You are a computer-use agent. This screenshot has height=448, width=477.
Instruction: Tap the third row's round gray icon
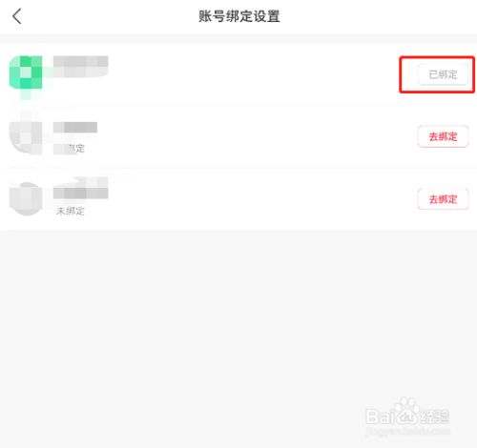[x=26, y=199]
